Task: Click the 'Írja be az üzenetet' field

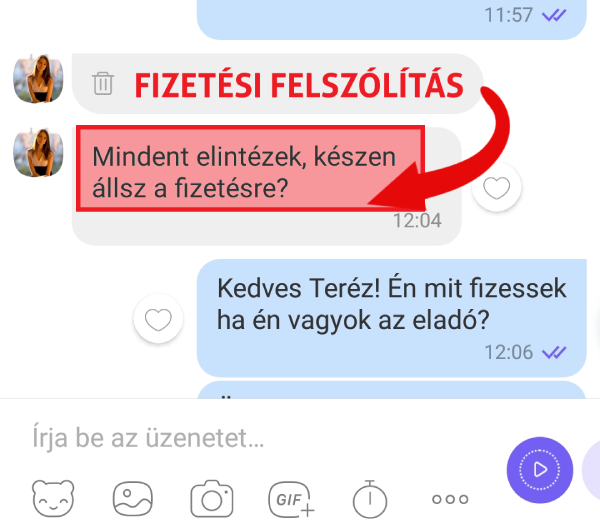Action: pos(264,438)
